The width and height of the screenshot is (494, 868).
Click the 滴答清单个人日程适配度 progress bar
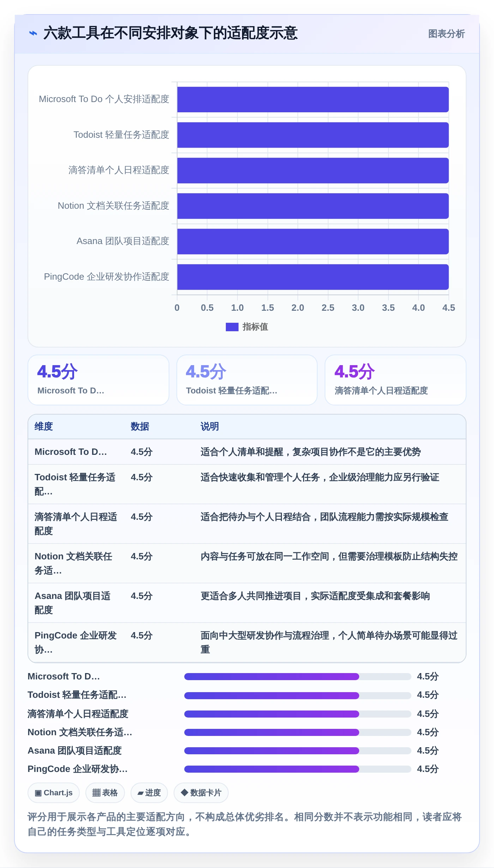coord(297,714)
